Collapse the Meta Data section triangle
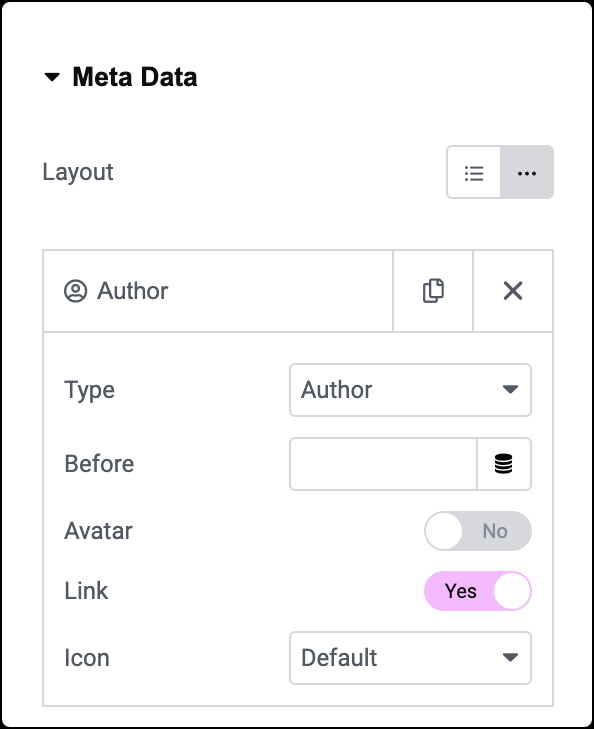 tap(52, 77)
